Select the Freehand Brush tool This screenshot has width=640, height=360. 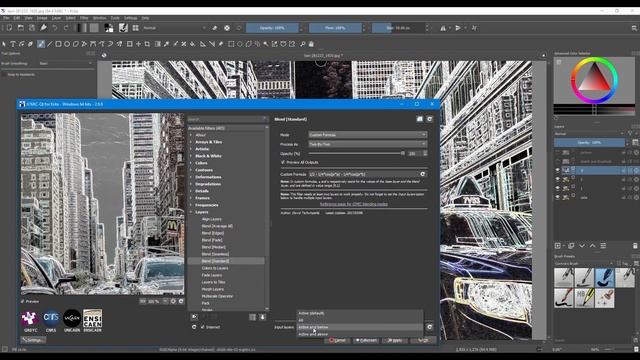click(41, 44)
